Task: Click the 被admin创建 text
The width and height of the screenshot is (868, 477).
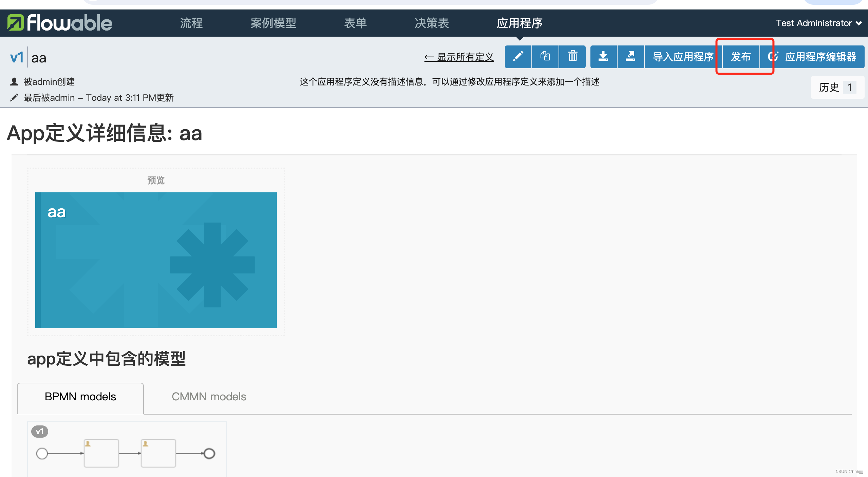Action: (49, 82)
